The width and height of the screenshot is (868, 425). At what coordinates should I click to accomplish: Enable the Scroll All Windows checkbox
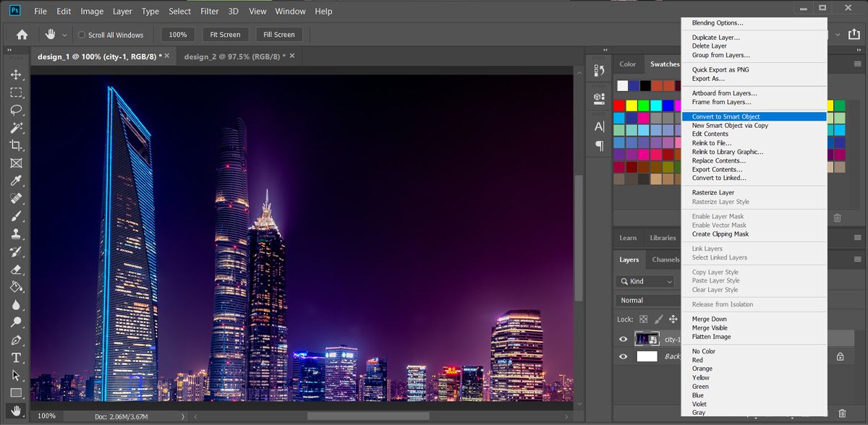[x=82, y=34]
